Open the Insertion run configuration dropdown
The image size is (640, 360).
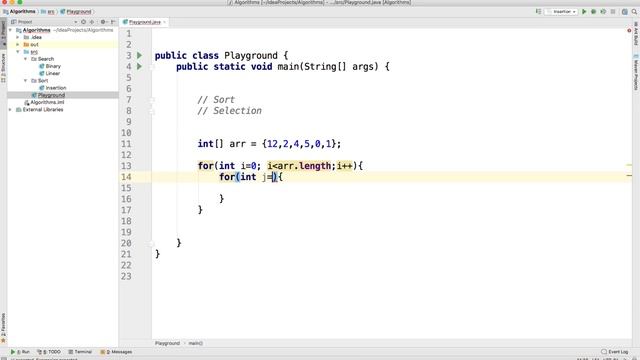coord(562,12)
